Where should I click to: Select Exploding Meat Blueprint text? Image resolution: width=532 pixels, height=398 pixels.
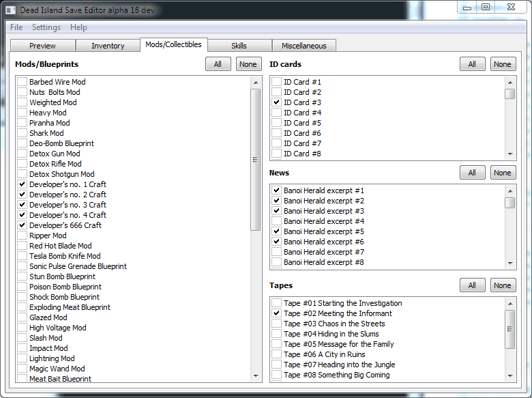point(70,307)
